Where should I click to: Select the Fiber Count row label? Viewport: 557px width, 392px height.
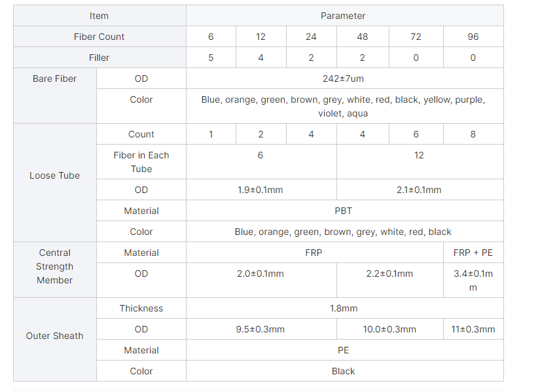(99, 37)
